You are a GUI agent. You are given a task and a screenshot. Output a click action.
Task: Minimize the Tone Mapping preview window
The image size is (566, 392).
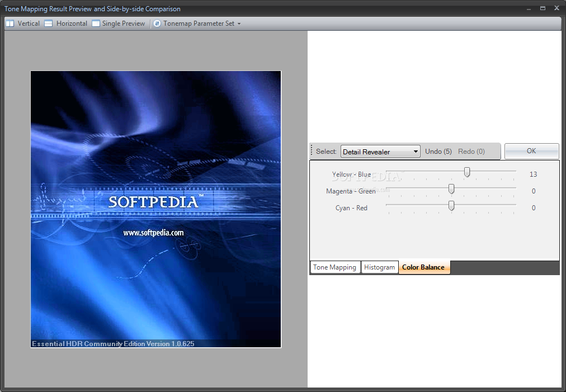click(x=529, y=9)
